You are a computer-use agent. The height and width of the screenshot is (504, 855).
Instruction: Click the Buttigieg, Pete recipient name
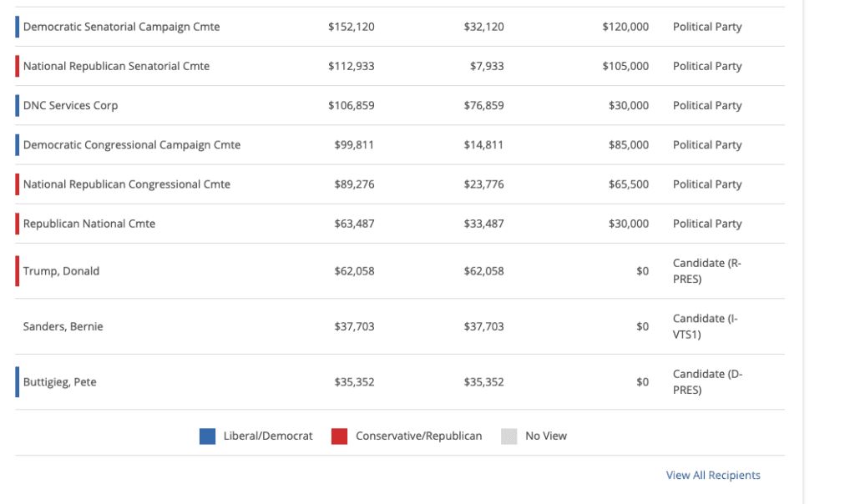tap(59, 382)
